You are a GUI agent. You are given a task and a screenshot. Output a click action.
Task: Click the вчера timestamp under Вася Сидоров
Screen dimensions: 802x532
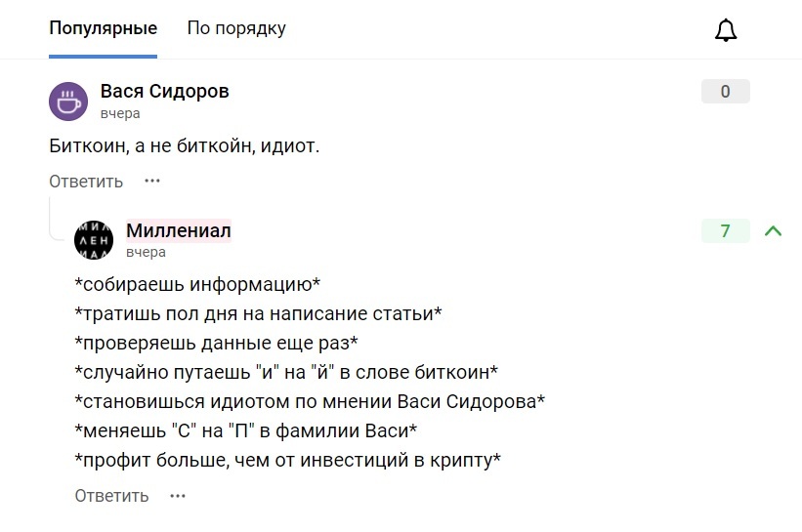120,113
